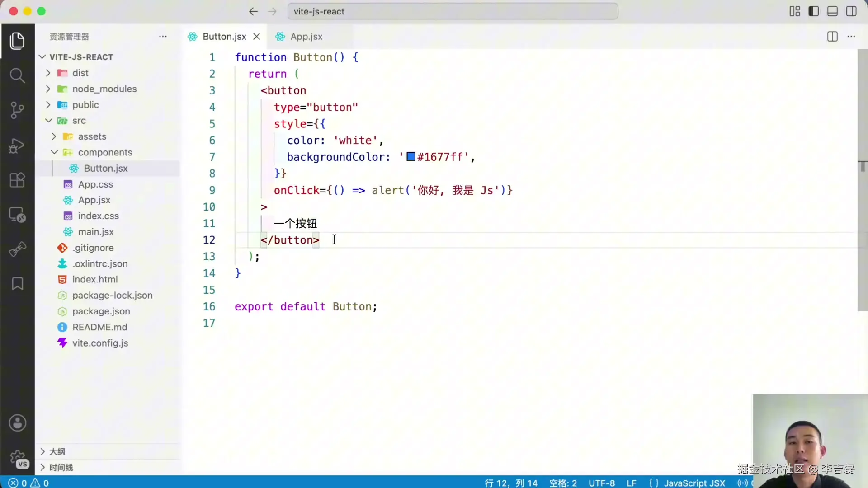The width and height of the screenshot is (868, 488).
Task: Open the .gitignore file
Action: pyautogui.click(x=108, y=248)
